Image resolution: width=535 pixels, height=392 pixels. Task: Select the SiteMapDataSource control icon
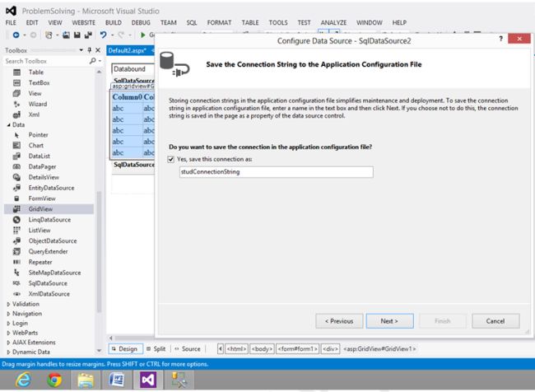pos(16,273)
